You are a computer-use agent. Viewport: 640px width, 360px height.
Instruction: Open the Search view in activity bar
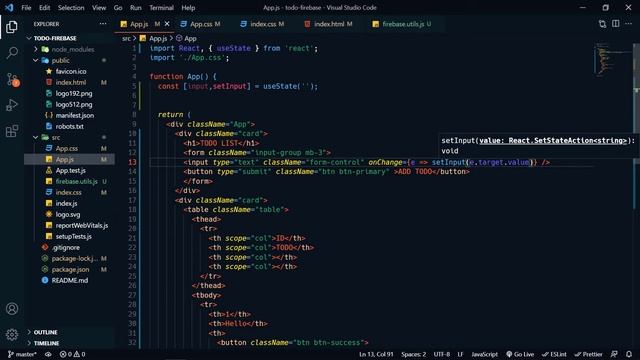click(12, 53)
